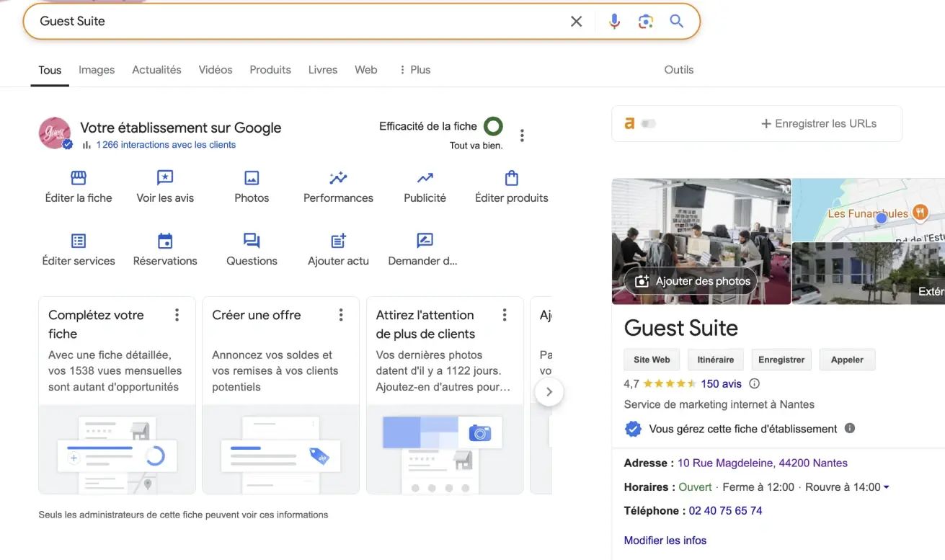Click the info icon beside 150 avis
The height and width of the screenshot is (560, 945).
click(x=755, y=383)
